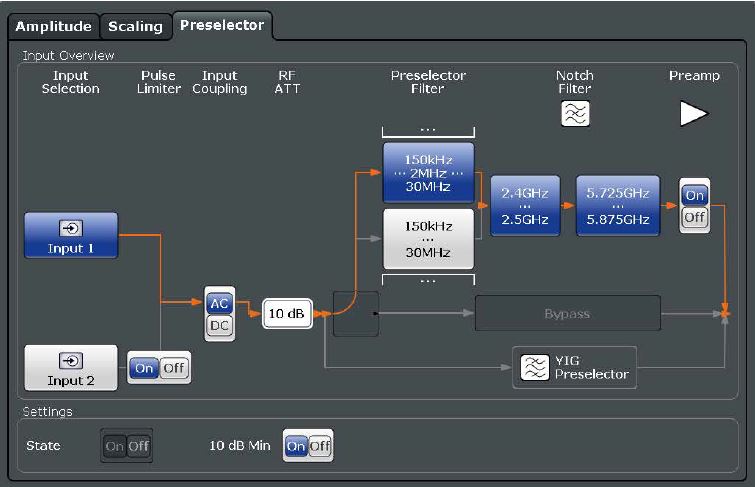755x487 pixels.
Task: Select the Input 1 source button
Action: click(x=71, y=235)
